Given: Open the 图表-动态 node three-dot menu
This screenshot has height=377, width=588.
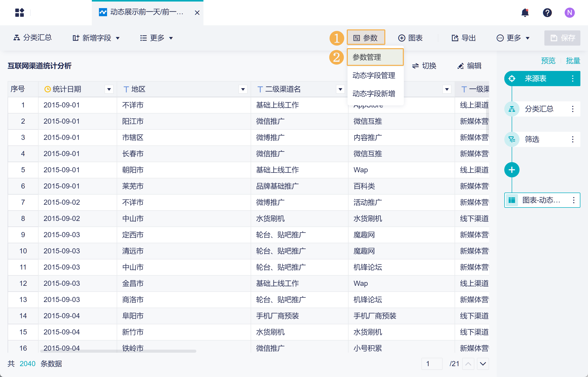Looking at the screenshot, I should tap(574, 200).
